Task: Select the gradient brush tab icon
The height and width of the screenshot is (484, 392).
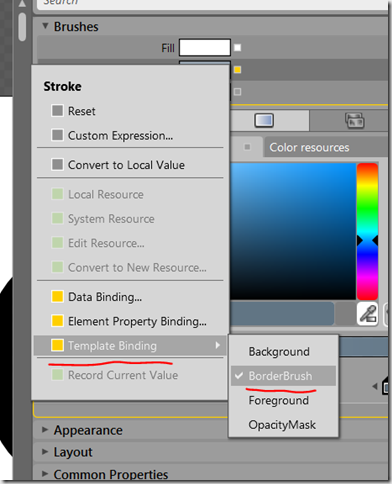Action: [x=264, y=120]
